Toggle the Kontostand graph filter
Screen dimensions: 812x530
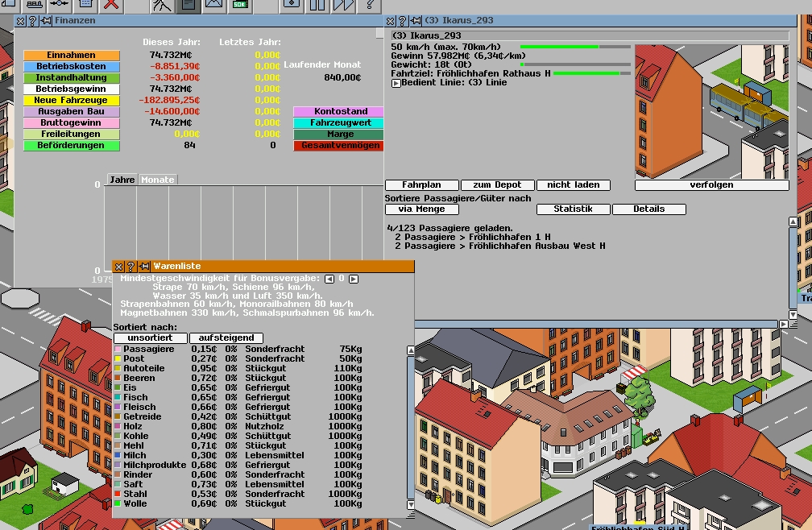[x=338, y=112]
